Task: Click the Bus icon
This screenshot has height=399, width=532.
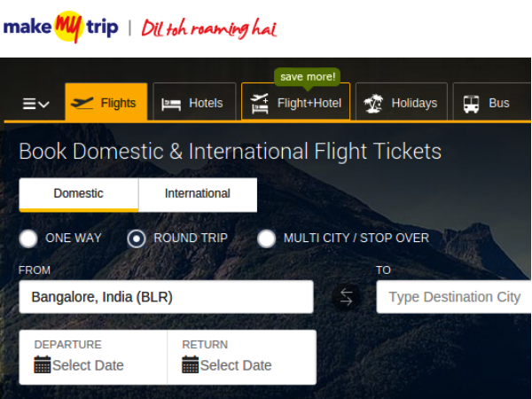Action: pos(471,103)
